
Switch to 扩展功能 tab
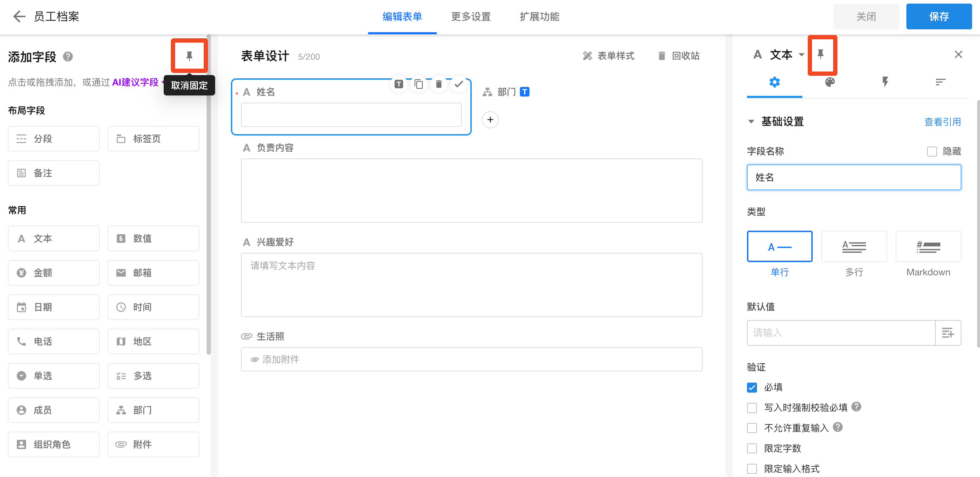[x=539, y=17]
